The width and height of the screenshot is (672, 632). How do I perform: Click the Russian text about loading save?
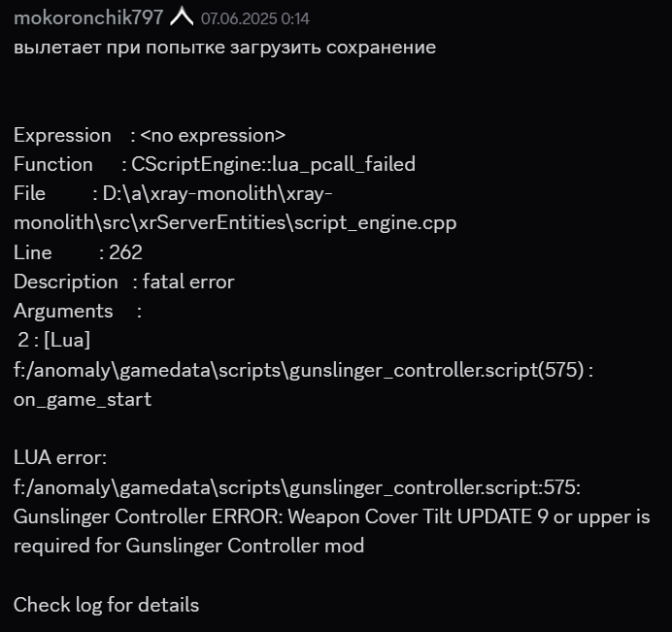[x=224, y=48]
